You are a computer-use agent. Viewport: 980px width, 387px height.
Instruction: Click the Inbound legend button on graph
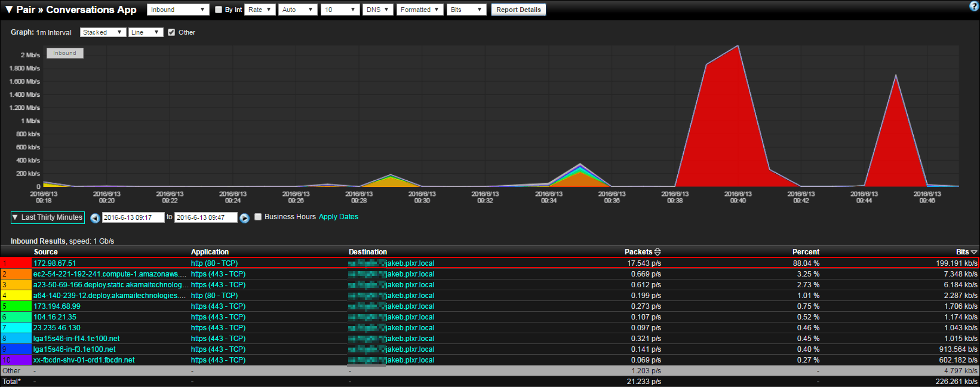tap(65, 53)
